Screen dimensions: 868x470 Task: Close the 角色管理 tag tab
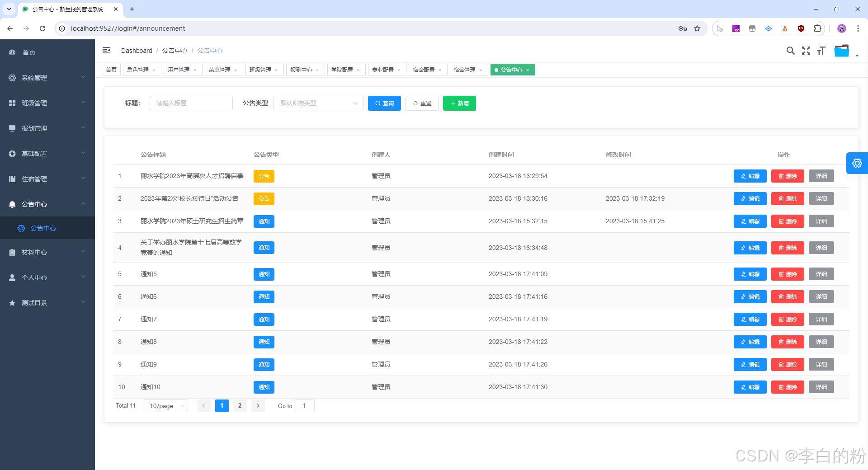click(x=154, y=70)
